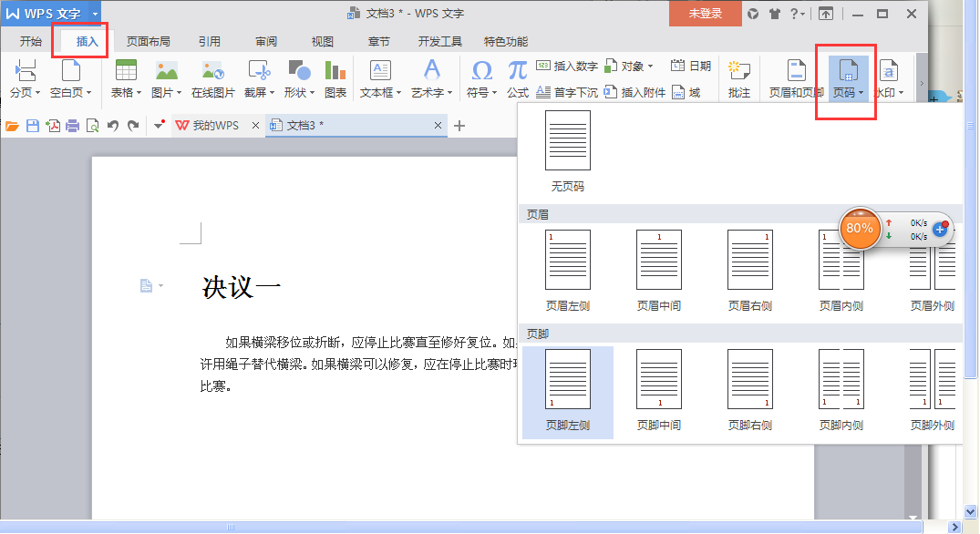Click the 符号 omega symbol icon
The image size is (980, 534).
tap(481, 70)
